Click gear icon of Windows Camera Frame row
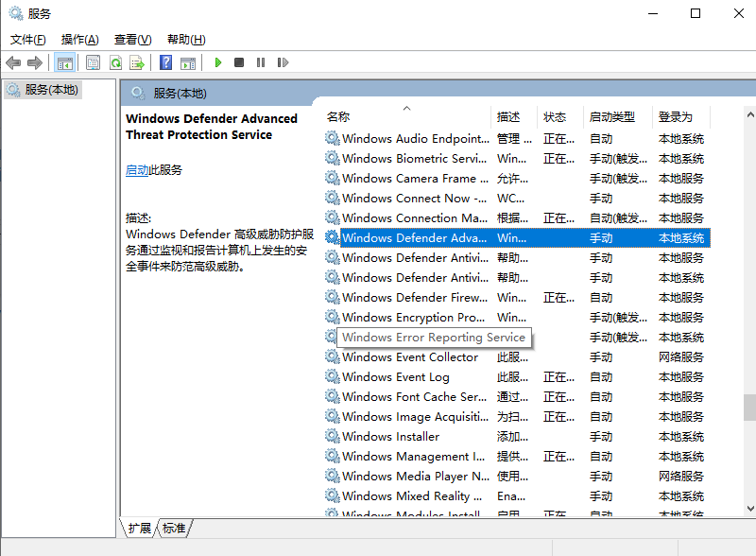The width and height of the screenshot is (756, 556). pos(333,178)
